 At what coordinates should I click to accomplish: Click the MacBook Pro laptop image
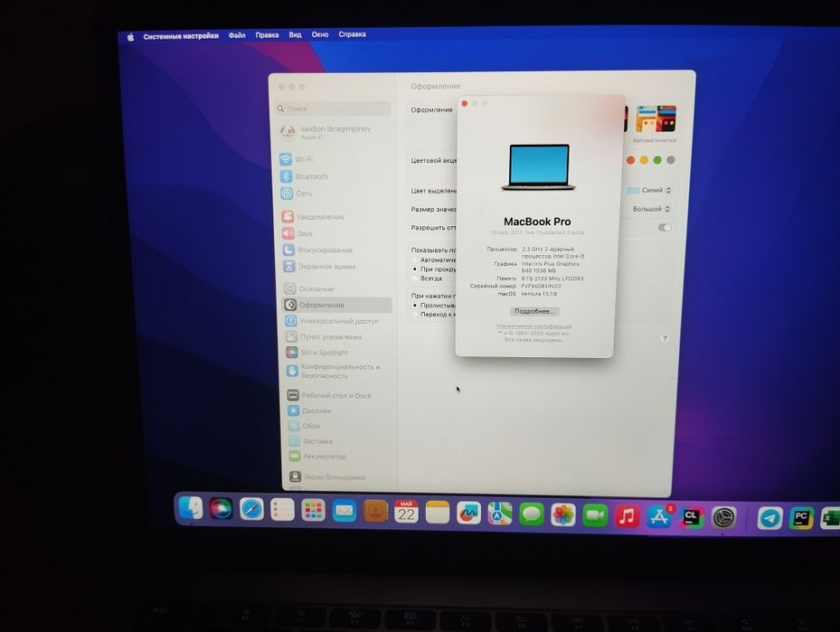coord(538,167)
